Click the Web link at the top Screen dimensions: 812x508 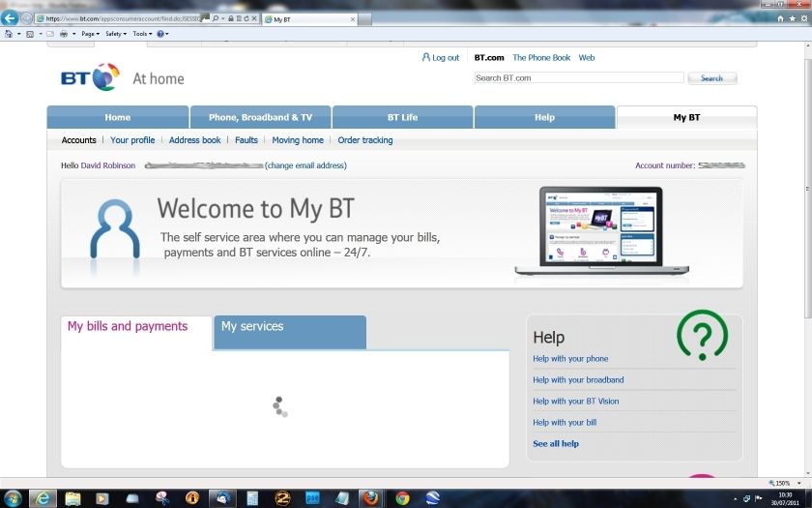pos(586,57)
